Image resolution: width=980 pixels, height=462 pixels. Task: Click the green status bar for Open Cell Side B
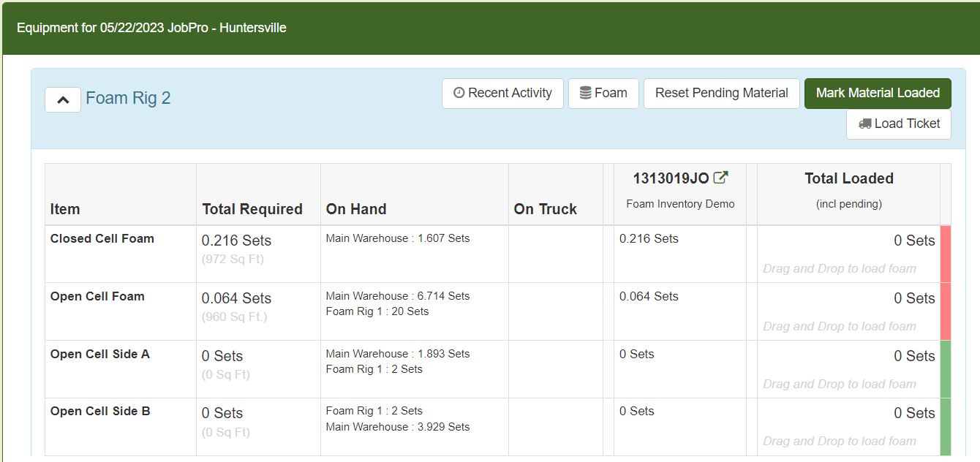(945, 427)
